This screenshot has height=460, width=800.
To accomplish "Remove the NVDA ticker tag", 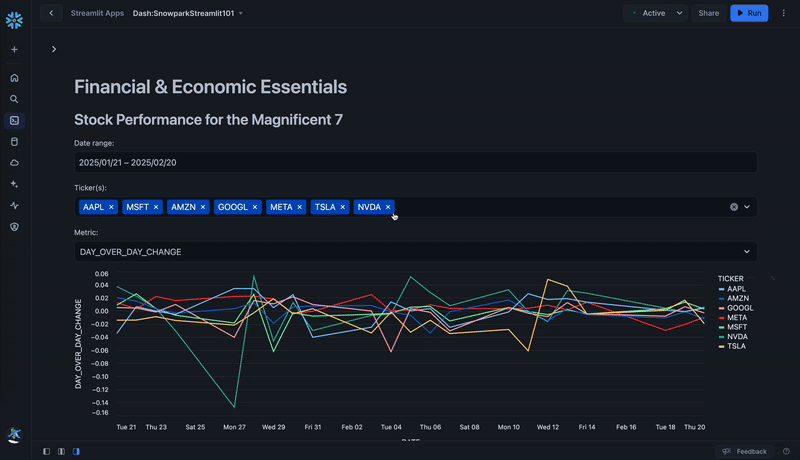I will point(388,207).
